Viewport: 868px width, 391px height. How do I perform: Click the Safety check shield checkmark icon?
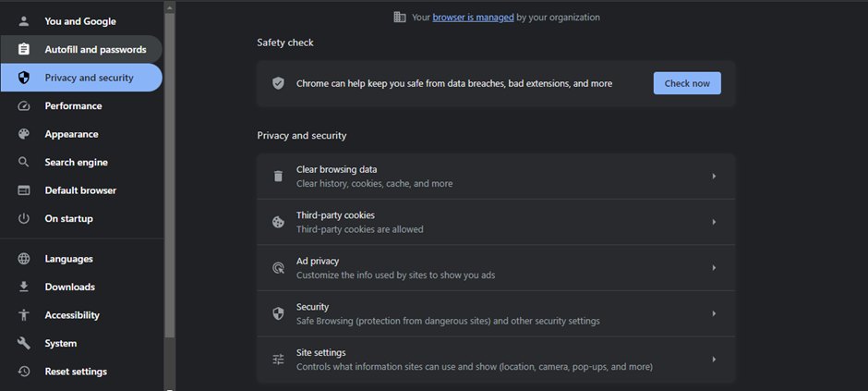(278, 83)
